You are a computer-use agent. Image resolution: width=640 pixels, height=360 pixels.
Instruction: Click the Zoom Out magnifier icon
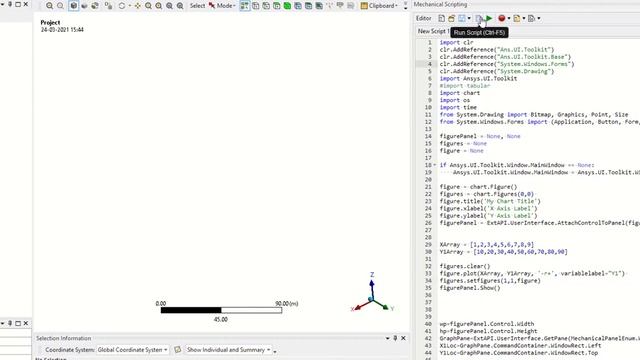click(60, 6)
